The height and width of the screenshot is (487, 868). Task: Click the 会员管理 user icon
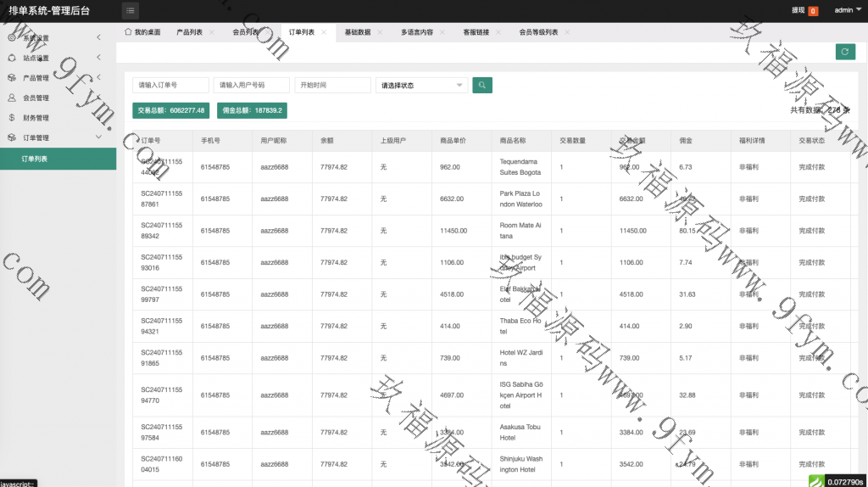(12, 98)
